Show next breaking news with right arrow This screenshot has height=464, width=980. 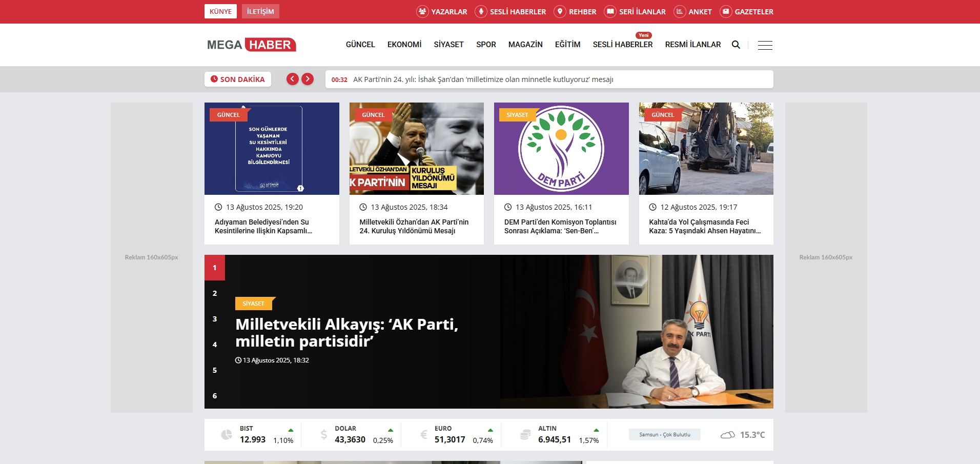click(x=308, y=79)
